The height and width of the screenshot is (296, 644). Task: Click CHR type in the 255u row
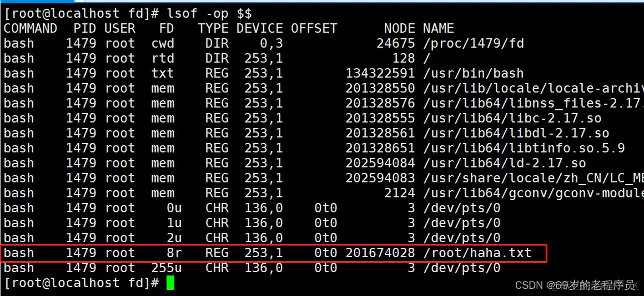pyautogui.click(x=217, y=268)
